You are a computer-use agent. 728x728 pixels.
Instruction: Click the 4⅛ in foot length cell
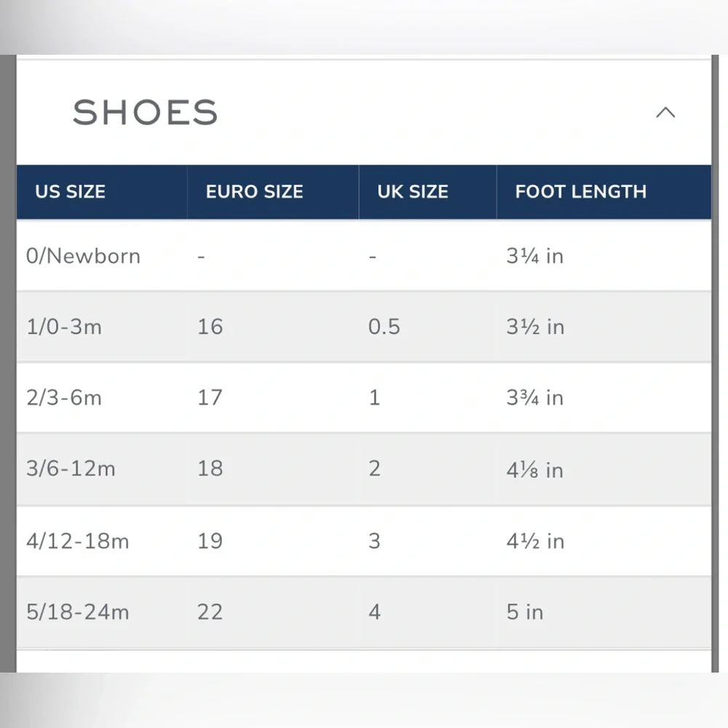[x=535, y=470]
